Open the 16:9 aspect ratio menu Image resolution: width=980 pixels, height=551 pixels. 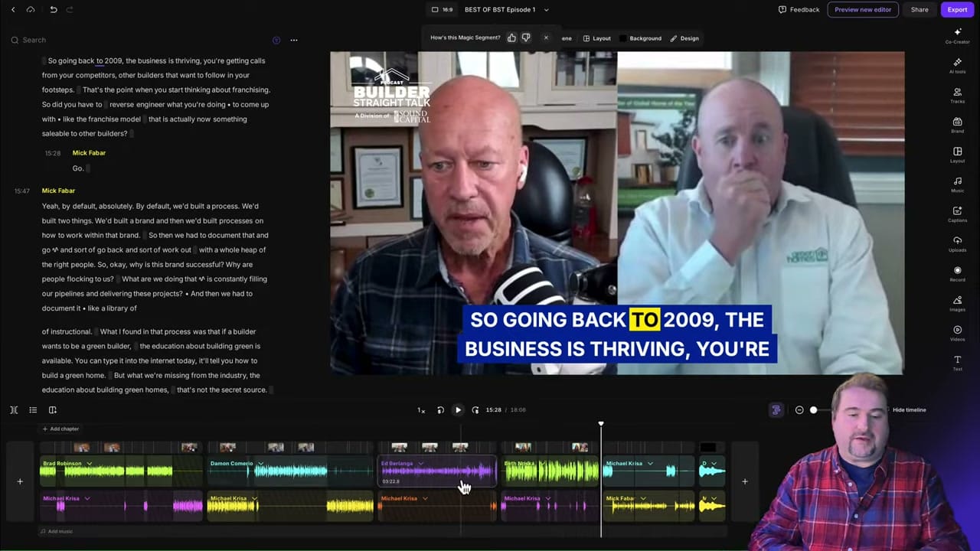[443, 10]
